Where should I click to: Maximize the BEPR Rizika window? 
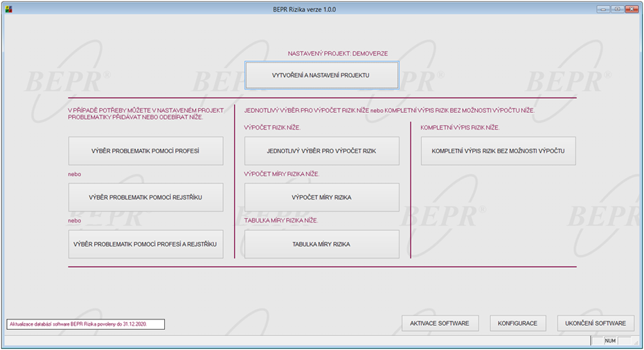(x=617, y=9)
